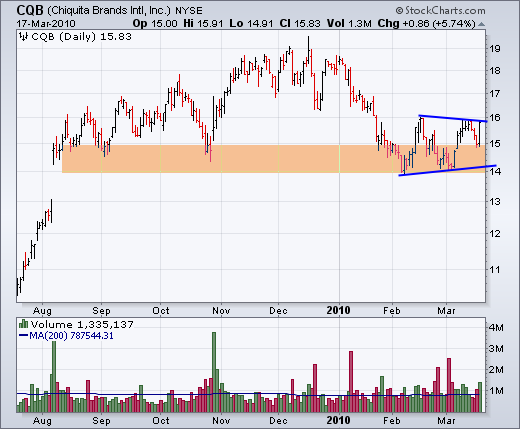The height and width of the screenshot is (429, 520).
Task: Click the Mar label under price chart
Action: point(446,311)
